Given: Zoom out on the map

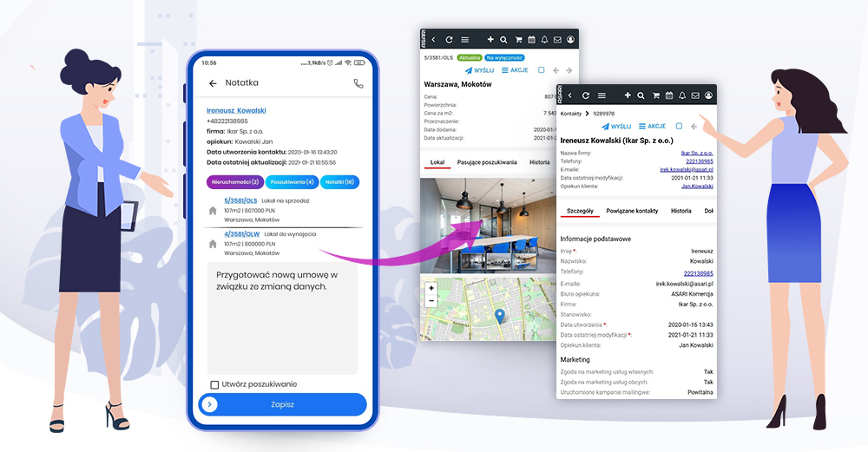Looking at the screenshot, I should click(431, 300).
